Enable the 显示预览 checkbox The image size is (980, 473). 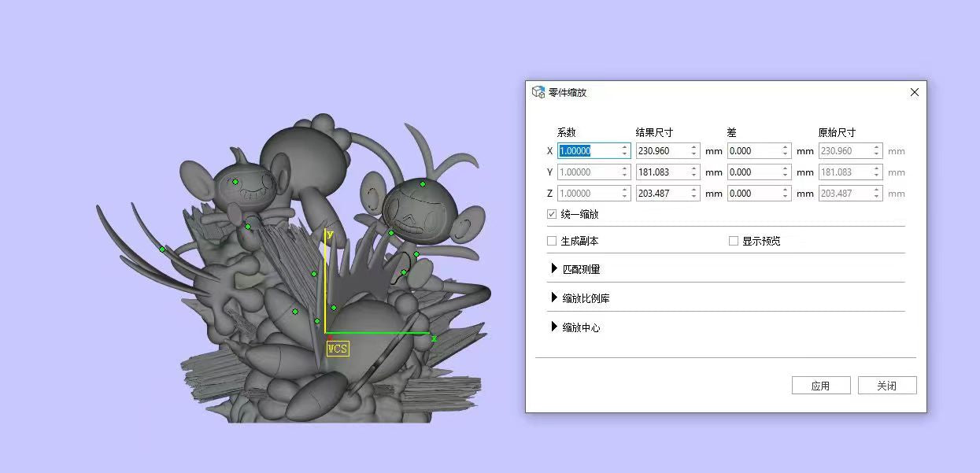pos(734,241)
